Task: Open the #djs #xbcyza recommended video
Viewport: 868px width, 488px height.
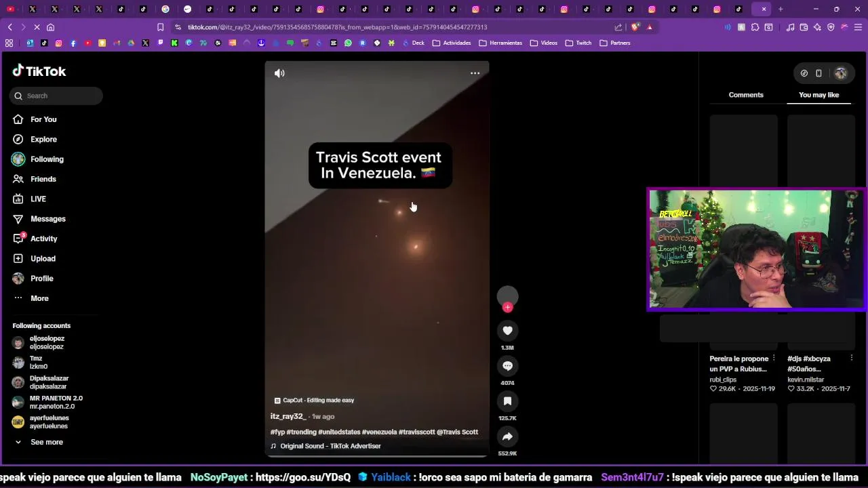Action: [x=809, y=364]
